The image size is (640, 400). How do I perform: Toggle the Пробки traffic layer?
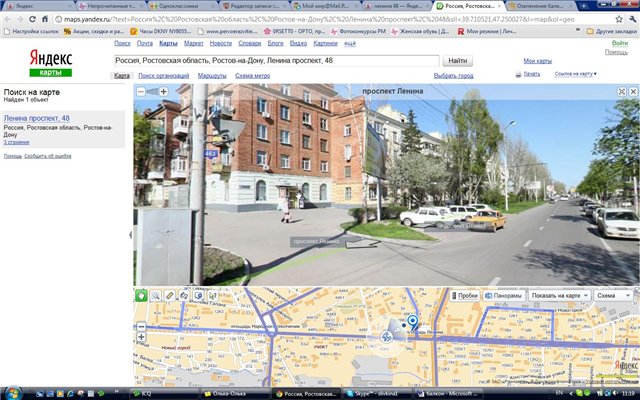coord(465,296)
